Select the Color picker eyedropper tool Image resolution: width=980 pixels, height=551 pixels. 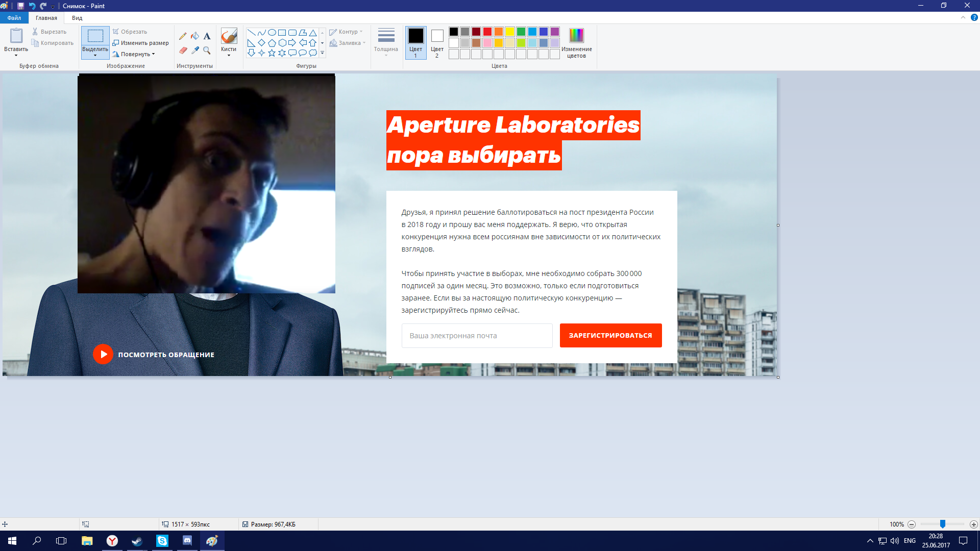pyautogui.click(x=195, y=50)
